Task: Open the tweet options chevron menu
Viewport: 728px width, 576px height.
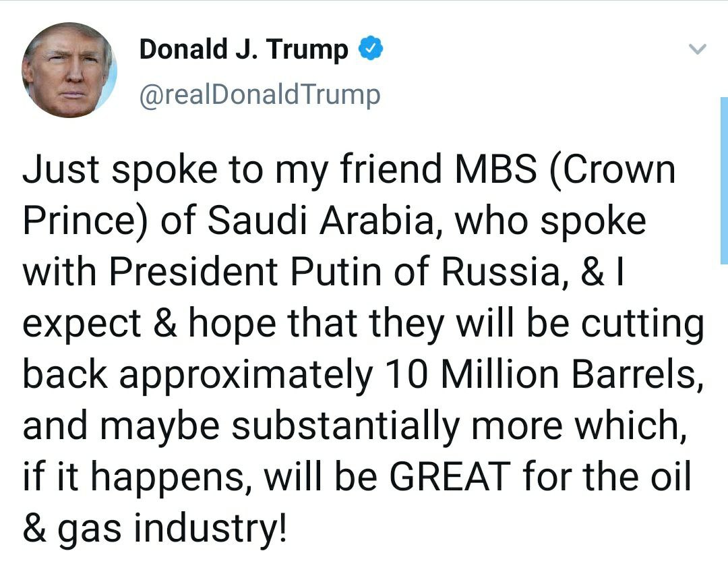Action: point(698,49)
